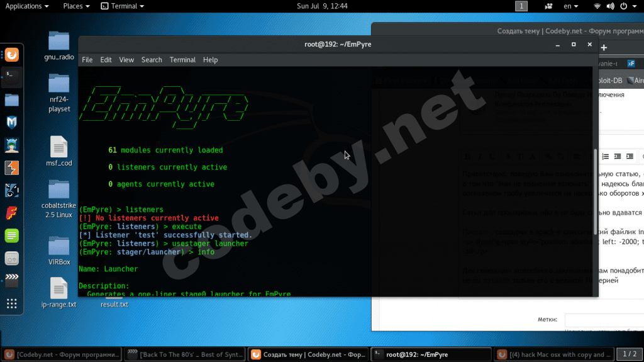This screenshot has width=644, height=362.
Task: Click the screen recorder indicator in top bar
Action: point(548,6)
